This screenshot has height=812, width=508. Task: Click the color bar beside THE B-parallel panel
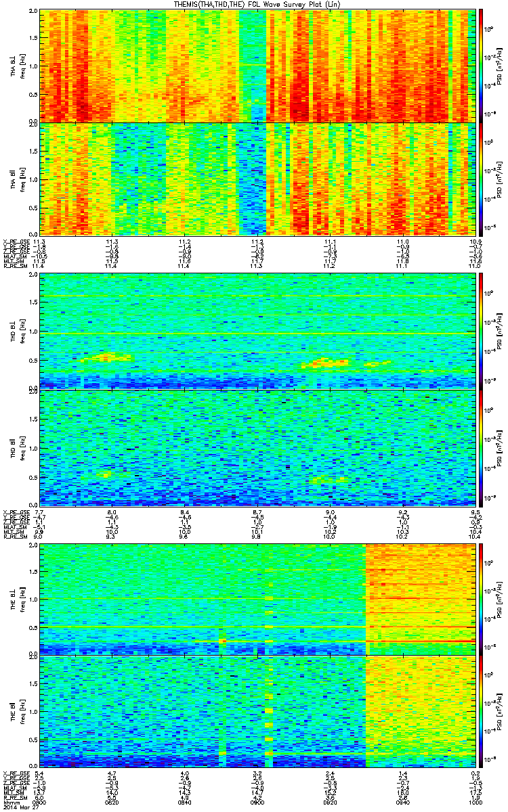(x=481, y=712)
